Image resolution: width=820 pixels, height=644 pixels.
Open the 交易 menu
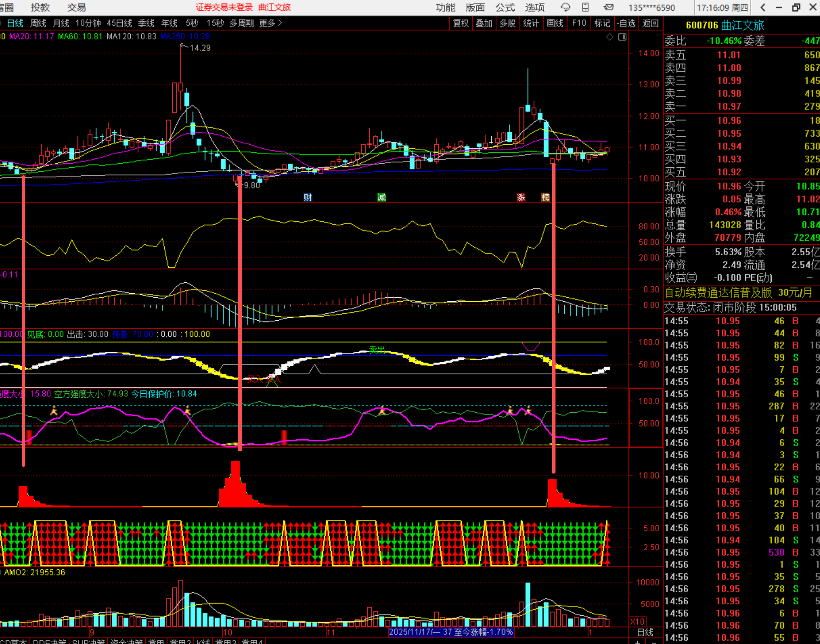[76, 7]
